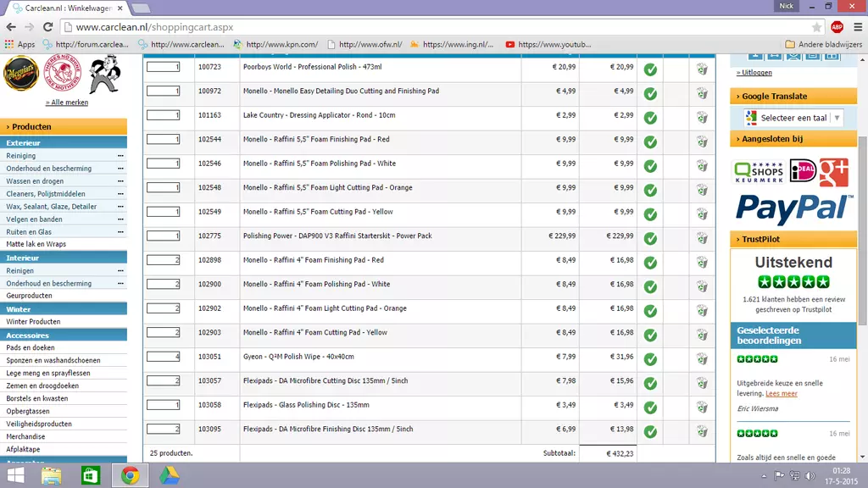This screenshot has width=868, height=488.
Task: Delete Flexipads DA Microfibre Finishing Disc row
Action: click(702, 431)
